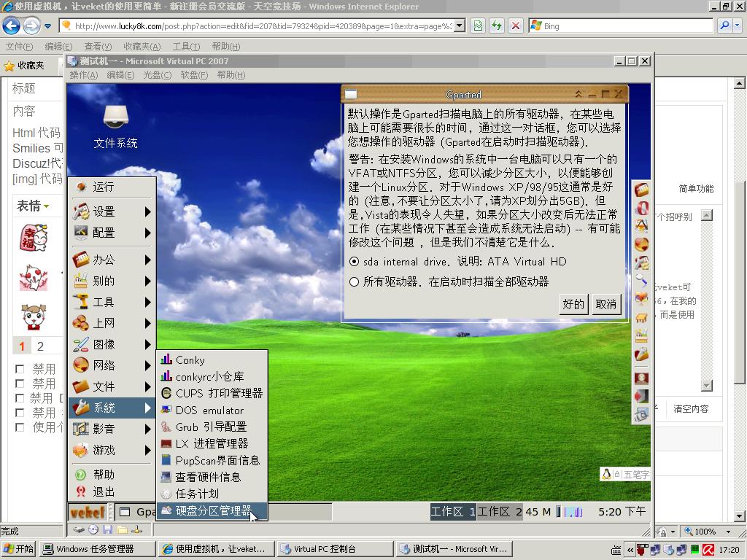Screen dimensions: 747x560
Task: Click the 幸福 smiley thumbnail
Action: point(34,238)
